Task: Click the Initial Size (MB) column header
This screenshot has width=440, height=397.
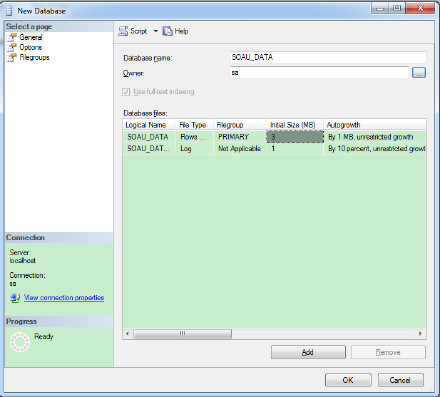Action: coord(295,125)
